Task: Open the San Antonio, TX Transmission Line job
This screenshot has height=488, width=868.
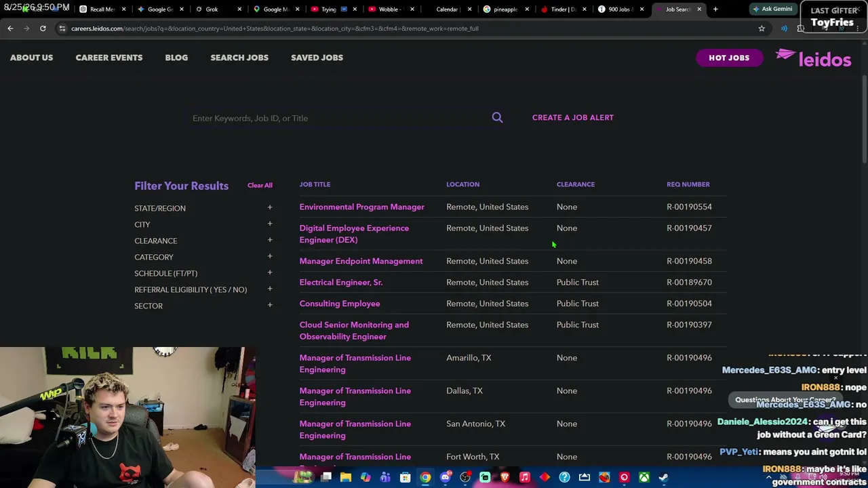Action: [x=355, y=430]
